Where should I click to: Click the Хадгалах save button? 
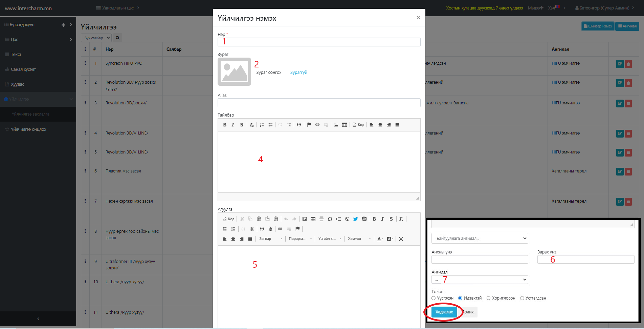[x=444, y=312]
